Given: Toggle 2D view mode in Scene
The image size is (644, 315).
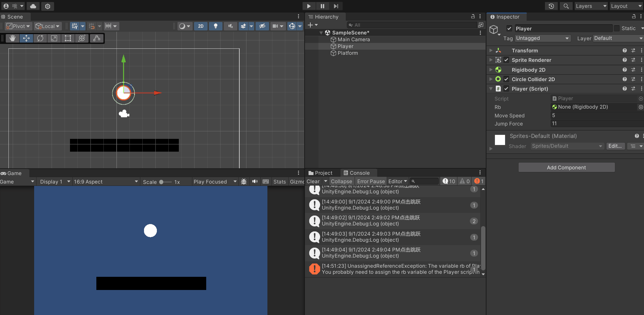Looking at the screenshot, I should [x=201, y=26].
